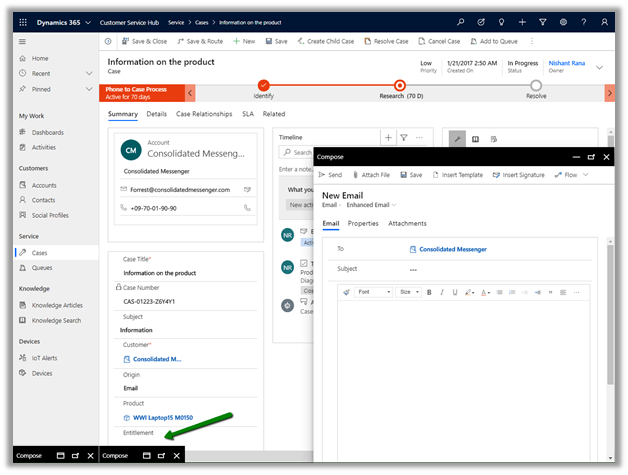Screen dimensions: 628x475
Task: Add a new timeline entry with plus icon
Action: [x=388, y=137]
